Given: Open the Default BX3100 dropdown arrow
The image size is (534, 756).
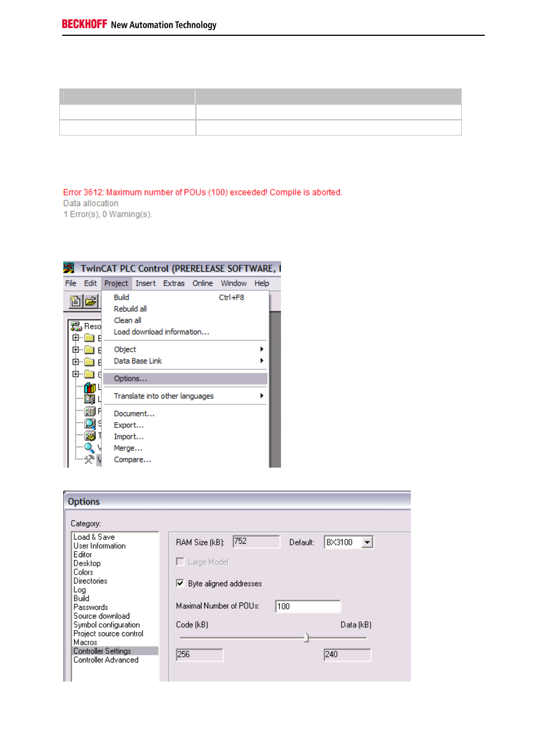Looking at the screenshot, I should (367, 542).
